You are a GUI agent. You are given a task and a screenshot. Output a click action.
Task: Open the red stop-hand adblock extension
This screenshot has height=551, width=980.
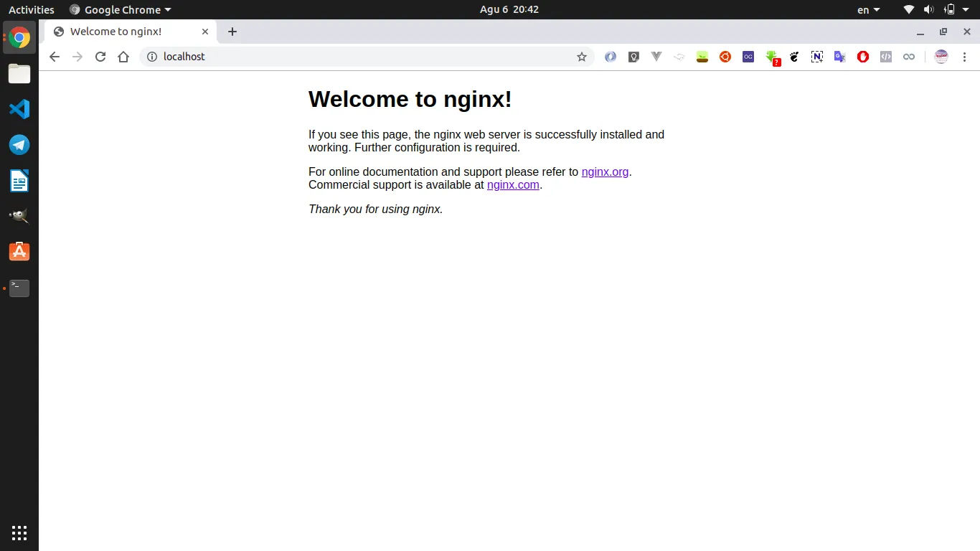pos(863,57)
